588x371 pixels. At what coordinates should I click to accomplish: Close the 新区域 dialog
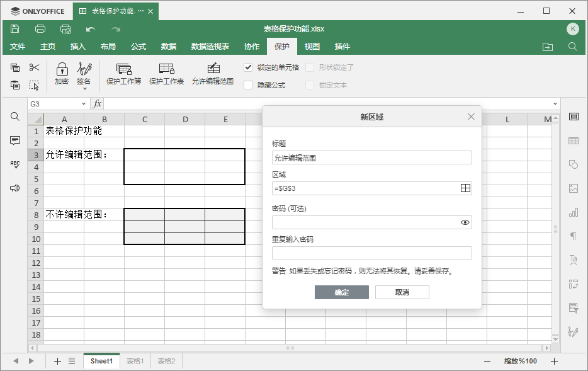coord(471,117)
